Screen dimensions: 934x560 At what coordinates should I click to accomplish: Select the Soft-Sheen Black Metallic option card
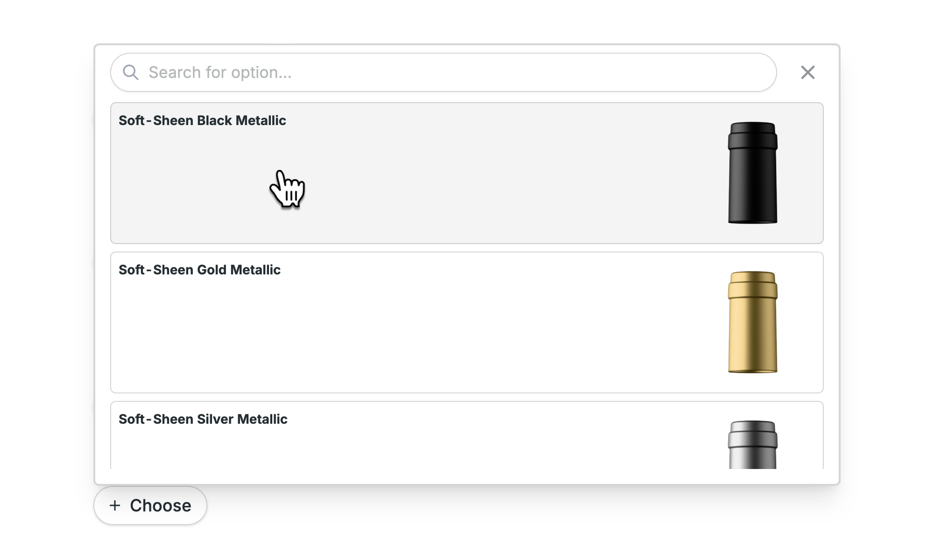point(467,173)
